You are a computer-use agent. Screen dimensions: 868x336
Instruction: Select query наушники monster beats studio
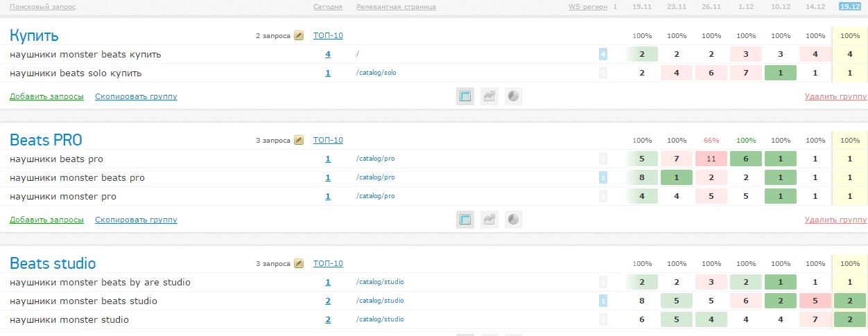(x=83, y=301)
